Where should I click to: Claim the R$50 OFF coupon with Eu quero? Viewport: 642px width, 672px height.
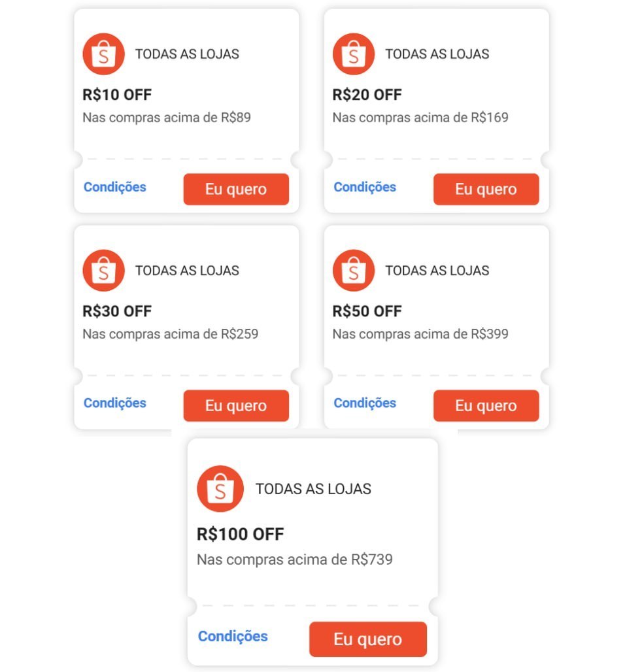(486, 405)
